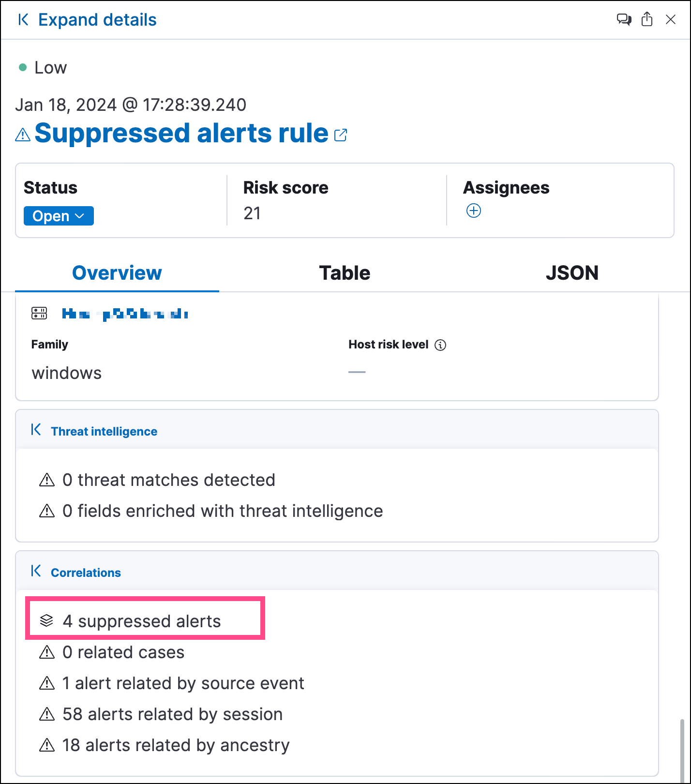Click the collapse arrow beside Expand details
The height and width of the screenshot is (784, 691).
coord(22,20)
